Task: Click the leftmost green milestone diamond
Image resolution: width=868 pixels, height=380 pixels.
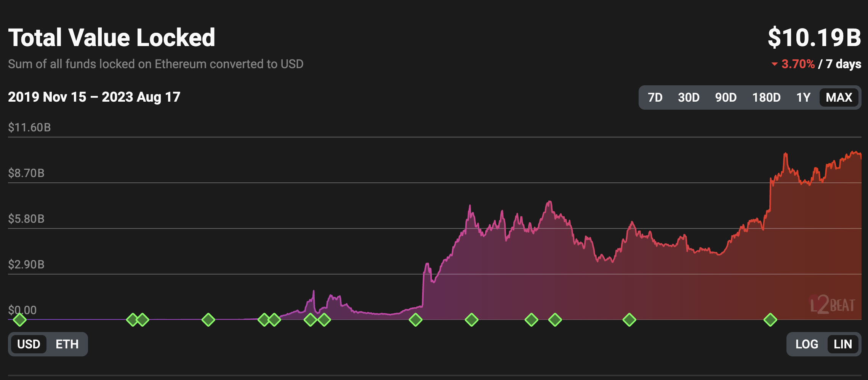Action: [19, 320]
